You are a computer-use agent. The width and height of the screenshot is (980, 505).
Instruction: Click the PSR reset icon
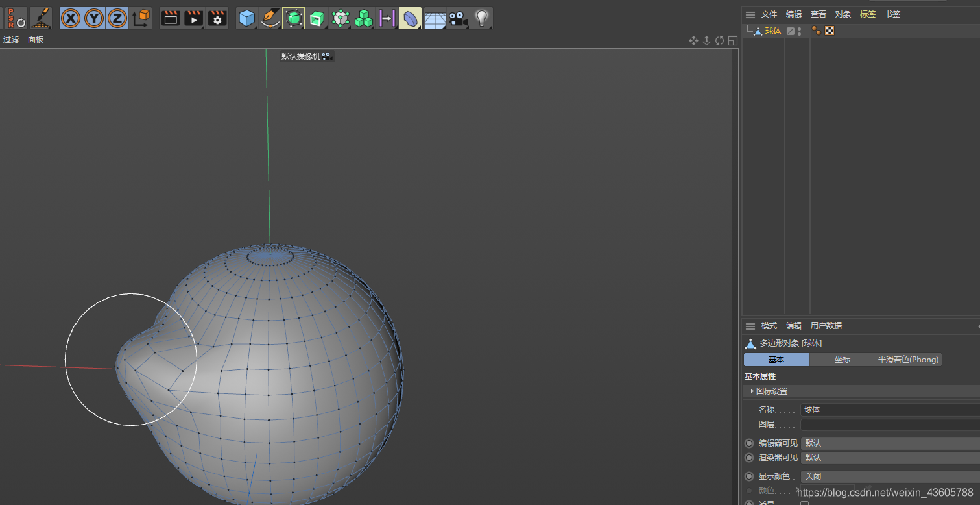pos(16,18)
